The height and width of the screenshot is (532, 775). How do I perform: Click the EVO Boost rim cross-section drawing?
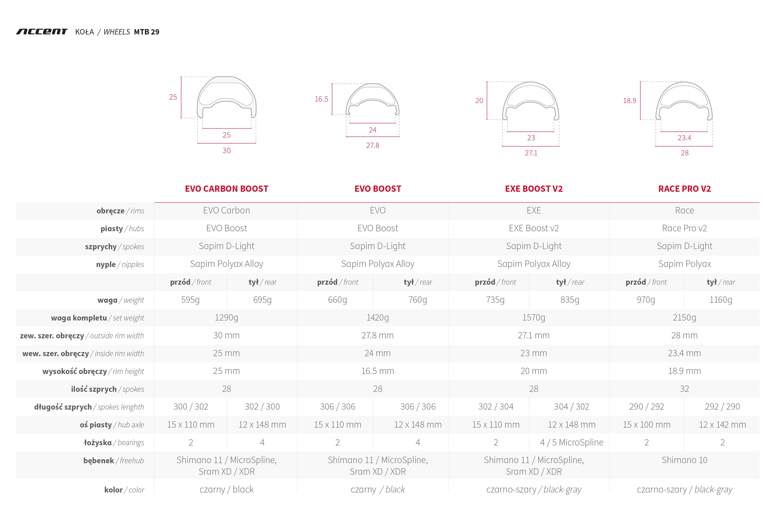click(373, 100)
